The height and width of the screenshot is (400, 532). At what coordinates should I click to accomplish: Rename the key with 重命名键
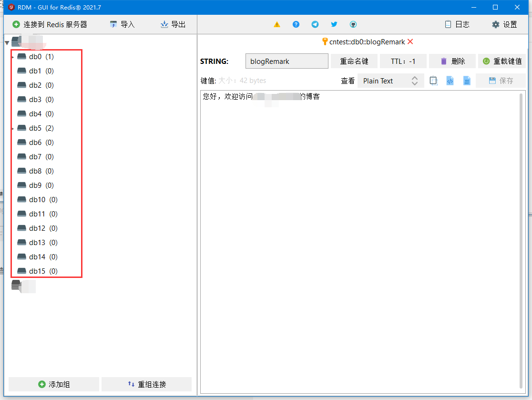[354, 61]
